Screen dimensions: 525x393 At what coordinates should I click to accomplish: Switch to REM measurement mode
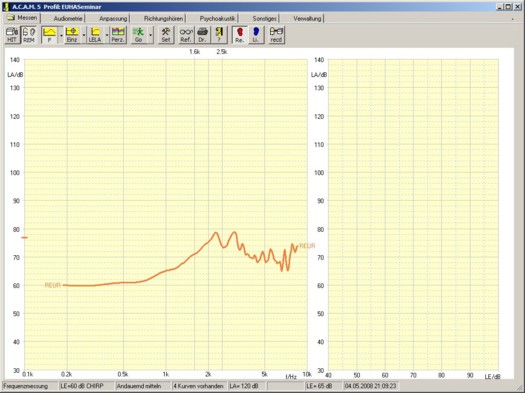tap(29, 35)
